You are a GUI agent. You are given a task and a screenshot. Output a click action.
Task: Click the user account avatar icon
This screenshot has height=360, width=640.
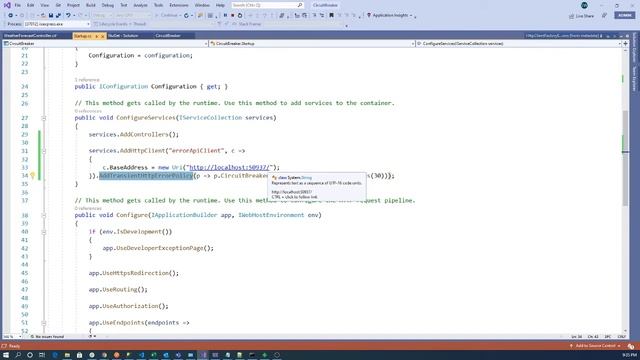(x=584, y=5)
